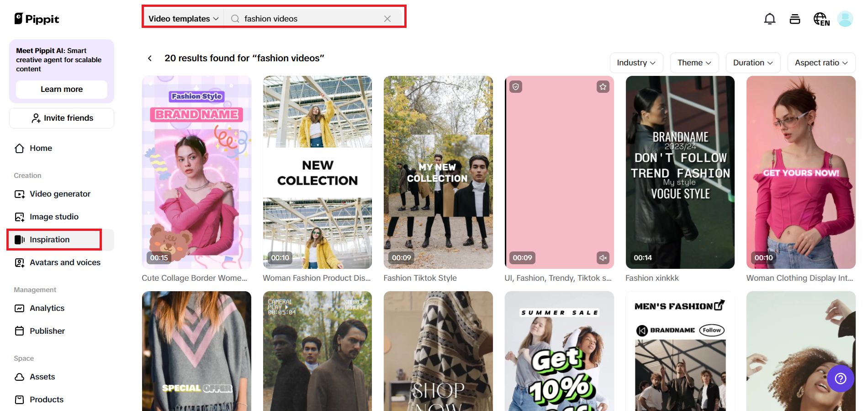Viewport: 868px width, 411px height.
Task: Click Invite friends button
Action: click(x=62, y=118)
